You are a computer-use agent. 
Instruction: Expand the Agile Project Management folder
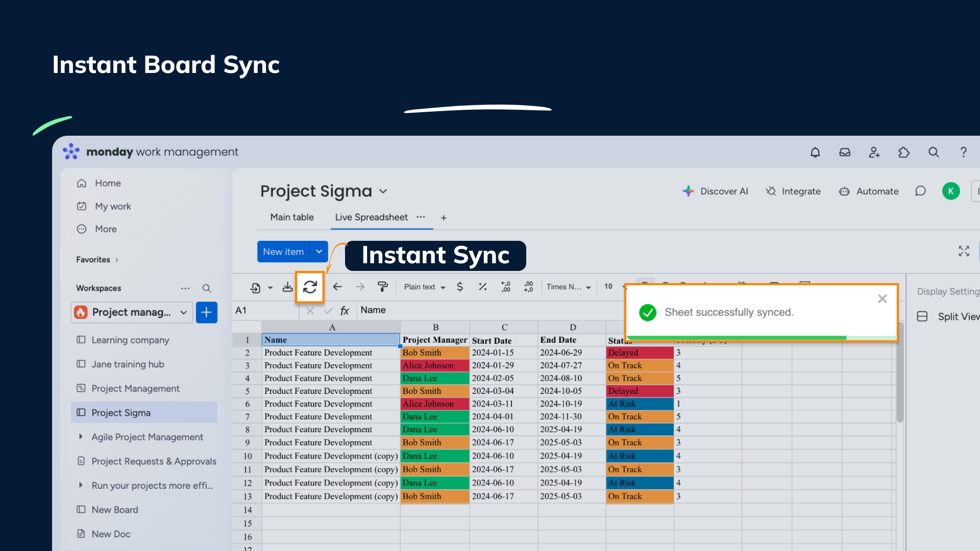click(81, 437)
